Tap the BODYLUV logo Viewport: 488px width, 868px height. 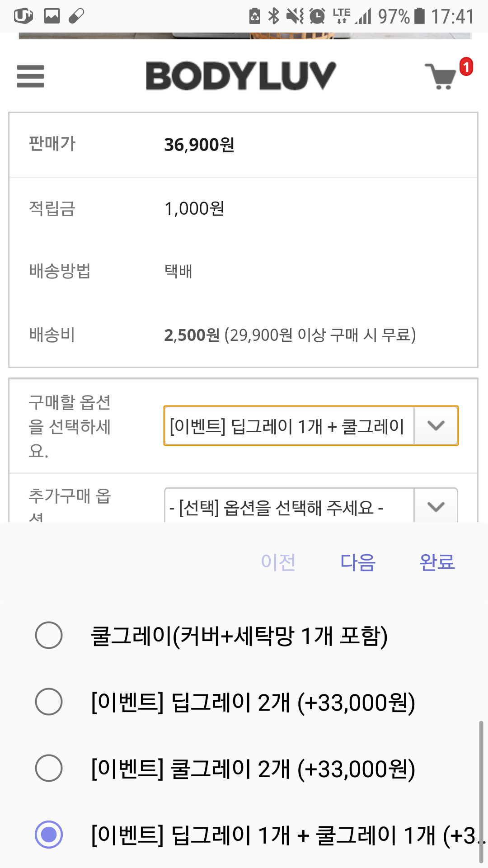241,75
